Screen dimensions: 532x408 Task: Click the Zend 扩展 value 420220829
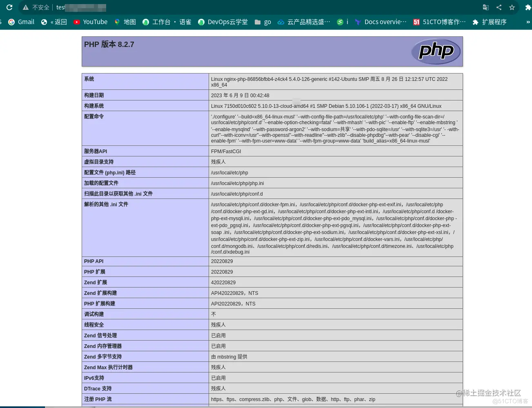(x=223, y=282)
